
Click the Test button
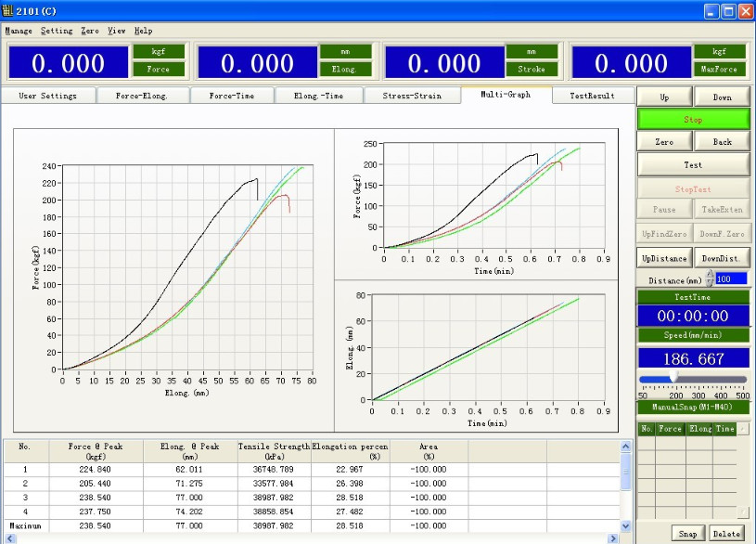(693, 164)
